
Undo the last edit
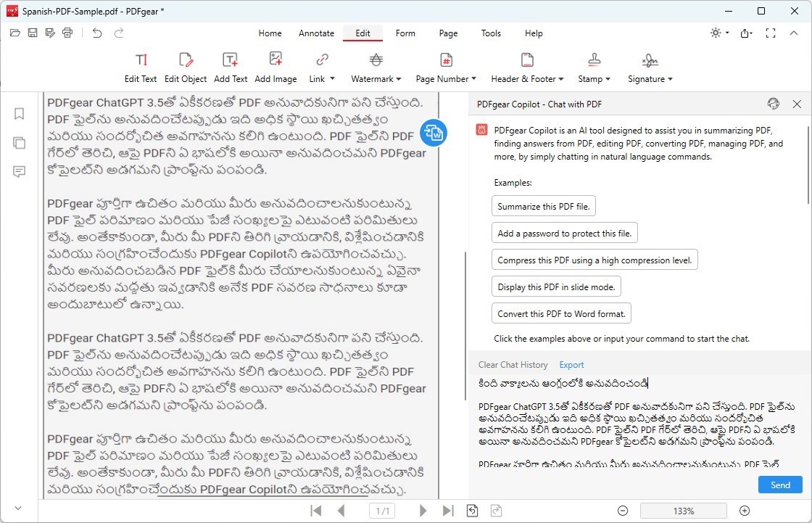pos(98,33)
